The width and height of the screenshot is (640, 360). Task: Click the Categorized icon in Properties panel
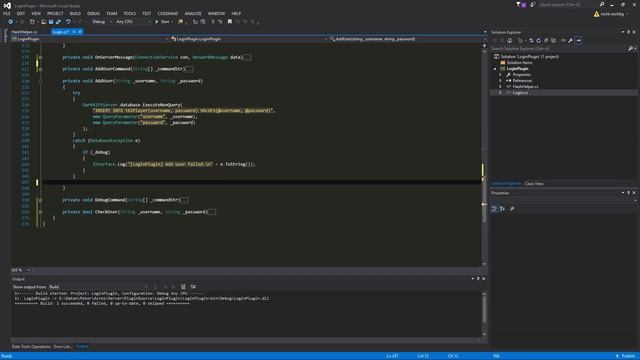pyautogui.click(x=494, y=209)
